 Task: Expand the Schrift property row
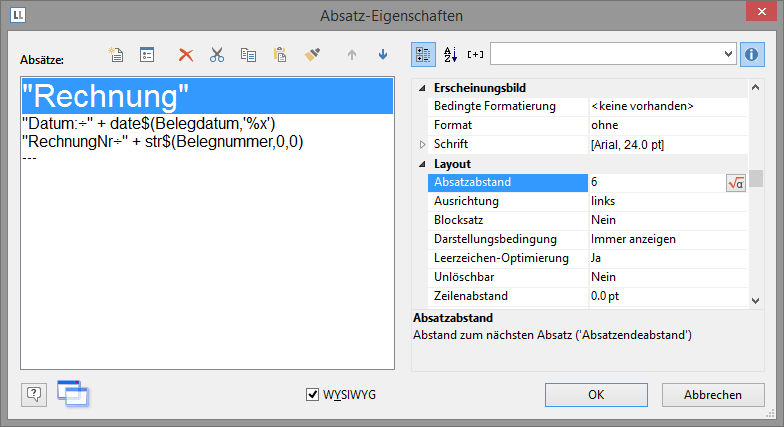tap(422, 145)
